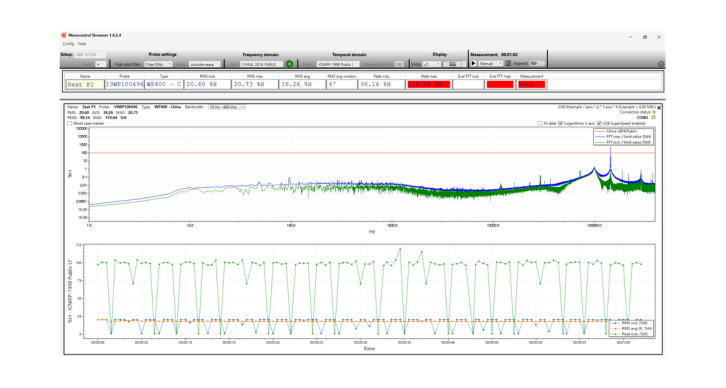
Task: Enable the Fit data checkbox
Action: click(x=539, y=124)
